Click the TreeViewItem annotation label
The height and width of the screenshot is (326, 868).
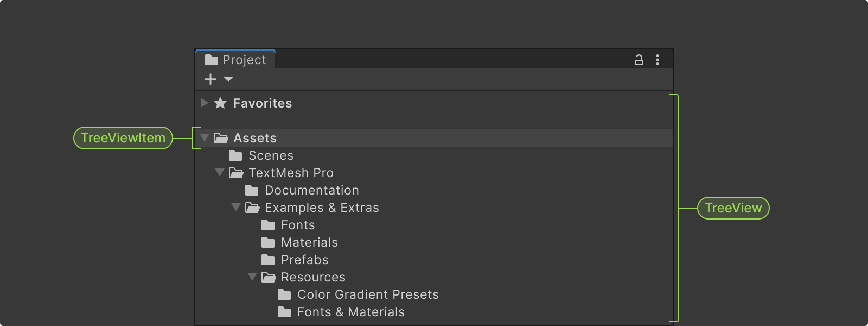[123, 138]
